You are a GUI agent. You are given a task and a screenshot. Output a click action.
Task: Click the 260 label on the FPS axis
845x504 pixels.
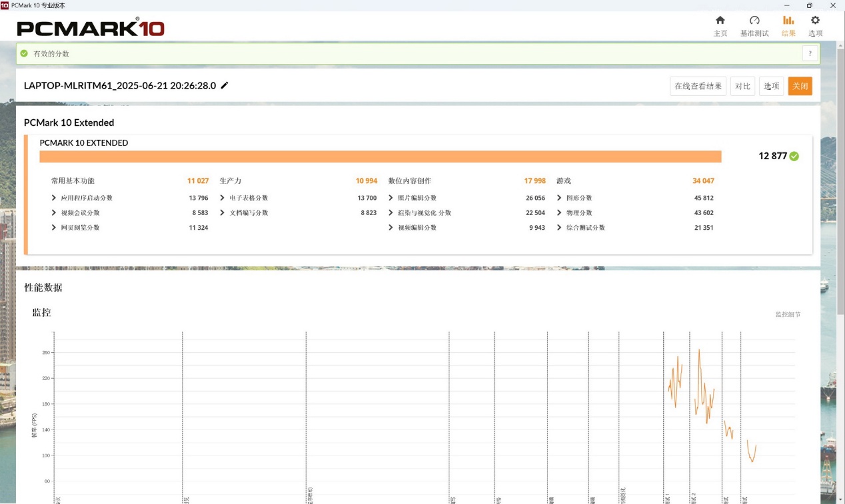47,353
